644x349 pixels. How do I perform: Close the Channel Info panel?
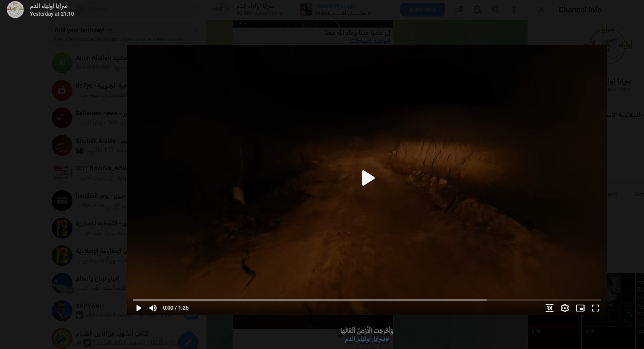541,10
